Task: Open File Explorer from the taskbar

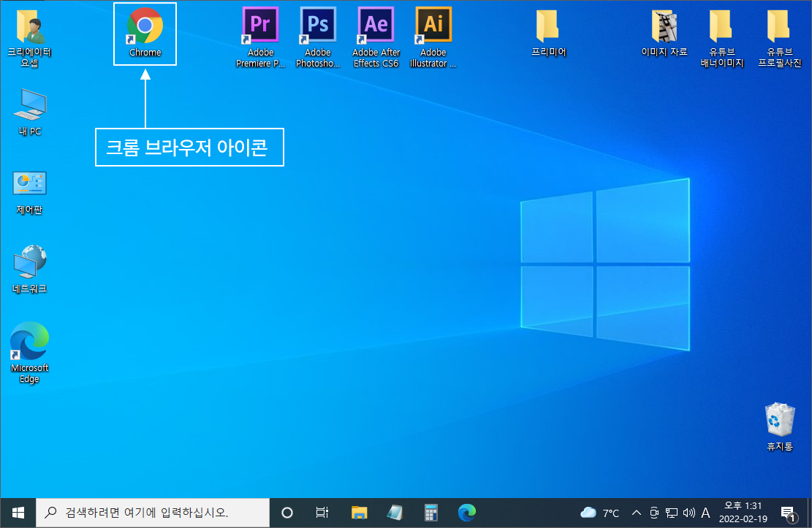Action: tap(359, 513)
